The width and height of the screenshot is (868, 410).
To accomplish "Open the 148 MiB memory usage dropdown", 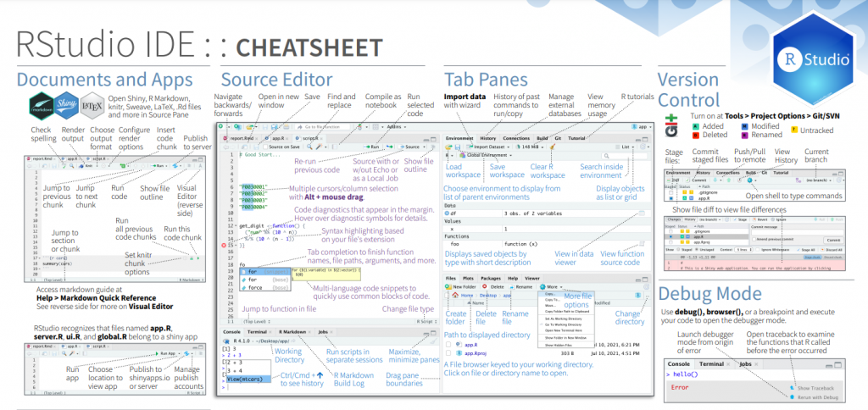I will tap(530, 147).
